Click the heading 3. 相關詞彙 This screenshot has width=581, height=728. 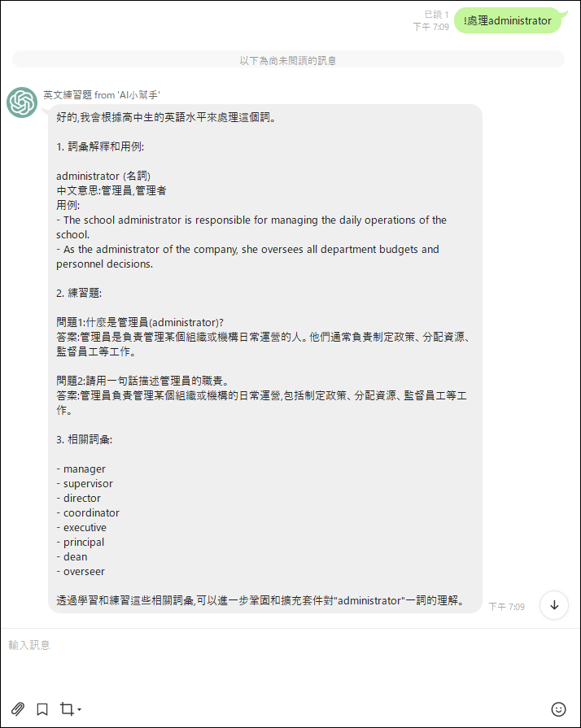[x=84, y=439]
